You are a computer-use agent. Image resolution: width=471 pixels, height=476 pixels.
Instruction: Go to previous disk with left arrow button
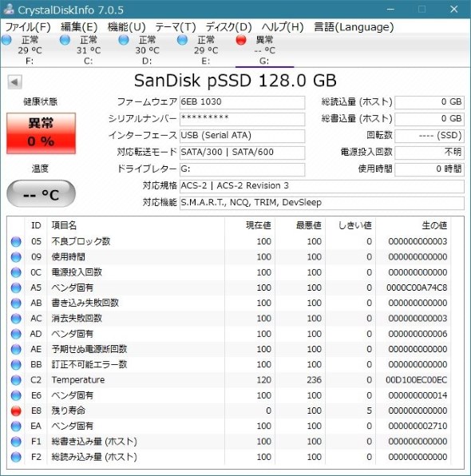14,82
